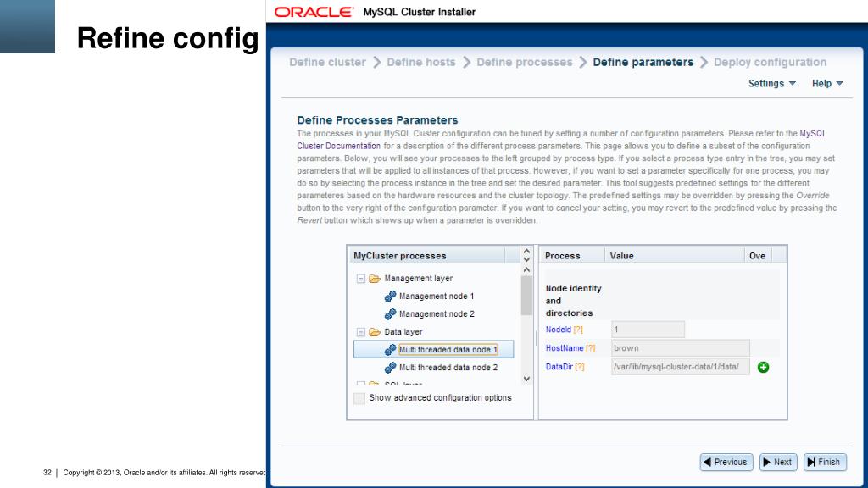Click the Process column header
Viewport: 868px width, 488px height.
coord(572,256)
